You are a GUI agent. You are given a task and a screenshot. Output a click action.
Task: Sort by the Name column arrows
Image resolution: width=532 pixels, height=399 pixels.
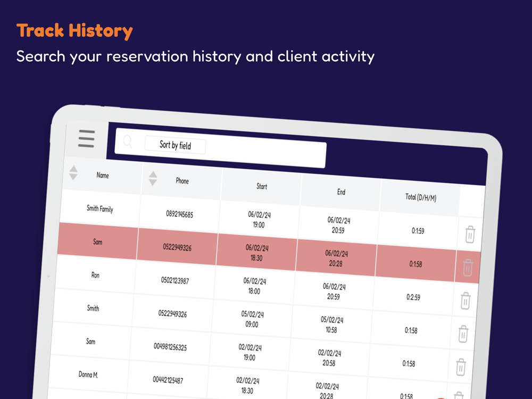(73, 173)
